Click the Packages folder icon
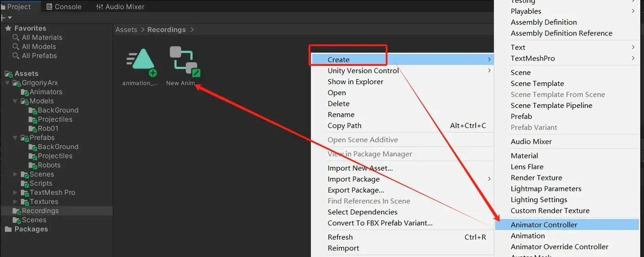644x257 pixels. pos(8,229)
